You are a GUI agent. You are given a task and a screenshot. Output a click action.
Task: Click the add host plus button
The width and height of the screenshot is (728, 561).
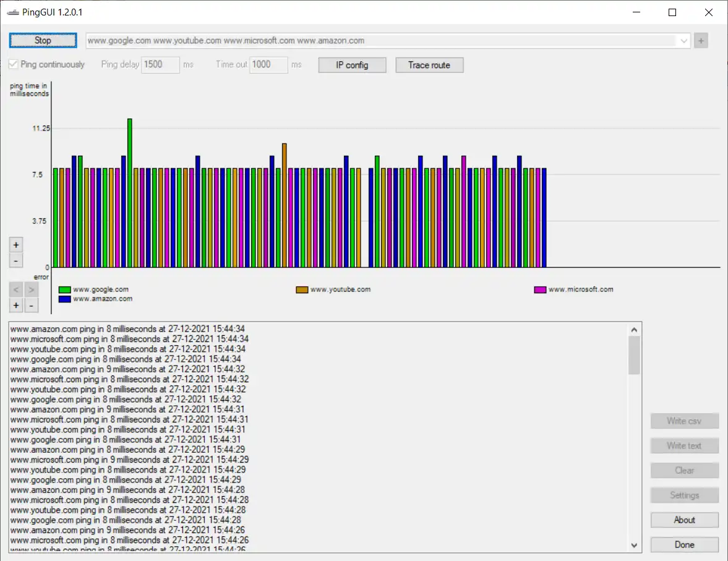click(x=701, y=41)
